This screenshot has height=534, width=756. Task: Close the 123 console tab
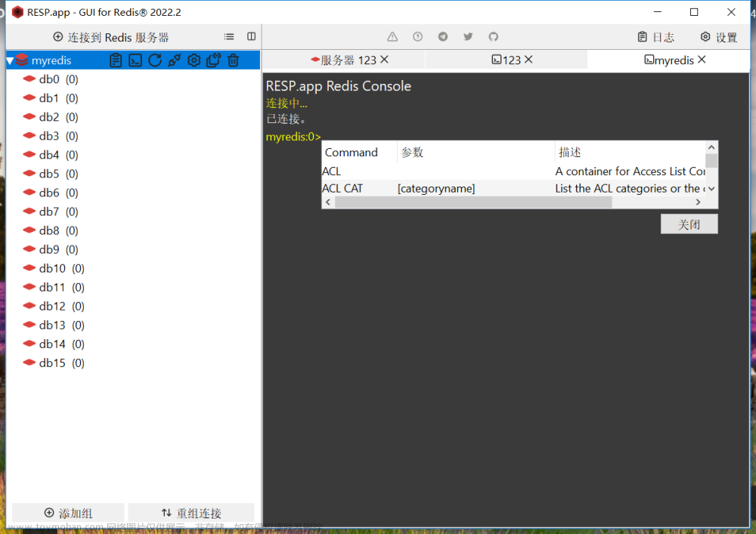tap(528, 60)
